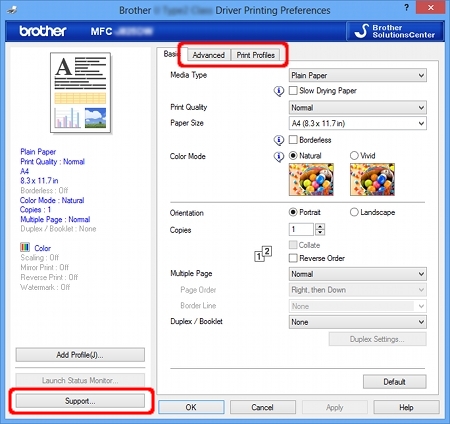Screen dimensions: 450x424
Task: Click the info icon beside Color Mode
Action: point(279,156)
